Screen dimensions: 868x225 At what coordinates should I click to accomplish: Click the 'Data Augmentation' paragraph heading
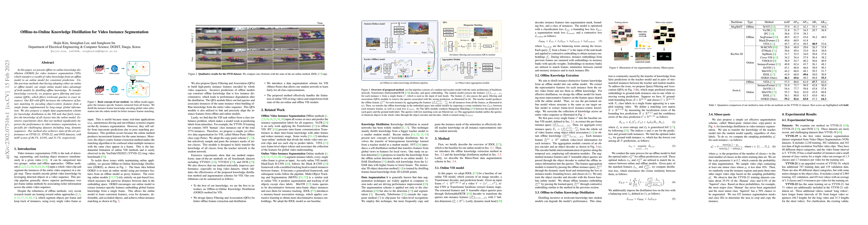pyautogui.click(x=373, y=177)
